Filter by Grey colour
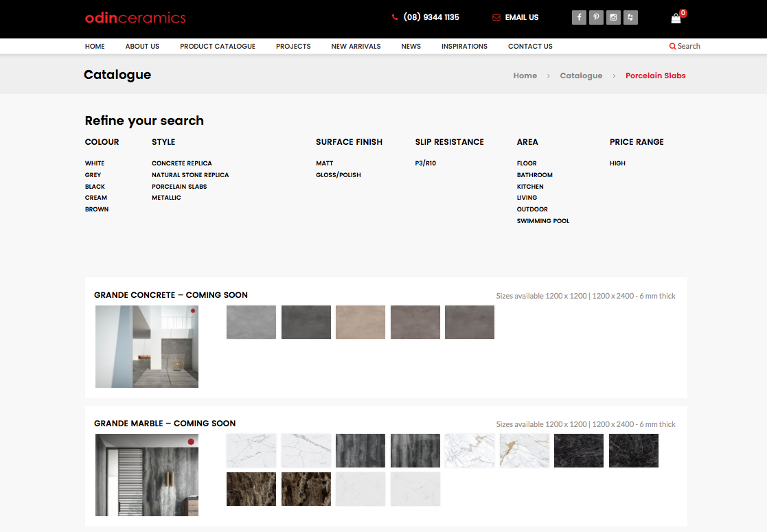 [x=93, y=175]
